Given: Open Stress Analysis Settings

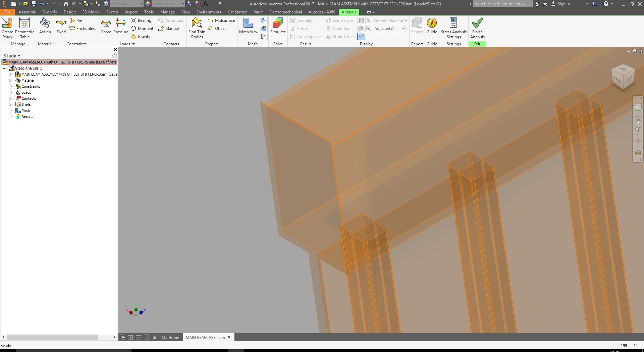Looking at the screenshot, I should (453, 28).
